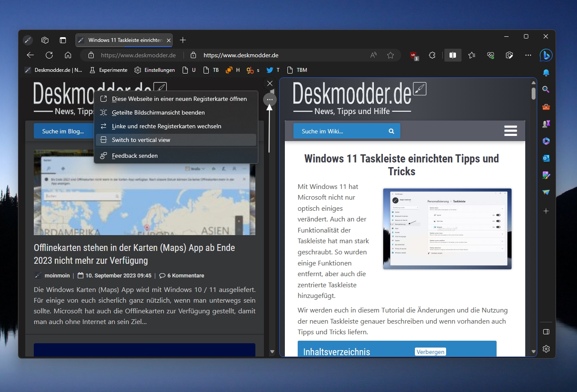This screenshot has width=577, height=392.
Task: Open sidebar Designer image icon
Action: (x=546, y=175)
